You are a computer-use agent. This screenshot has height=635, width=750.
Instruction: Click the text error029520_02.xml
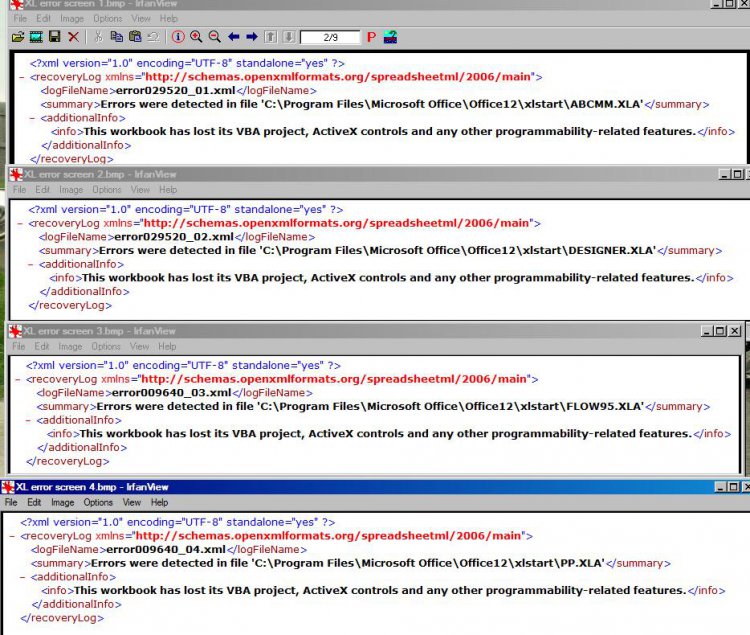coord(174,237)
